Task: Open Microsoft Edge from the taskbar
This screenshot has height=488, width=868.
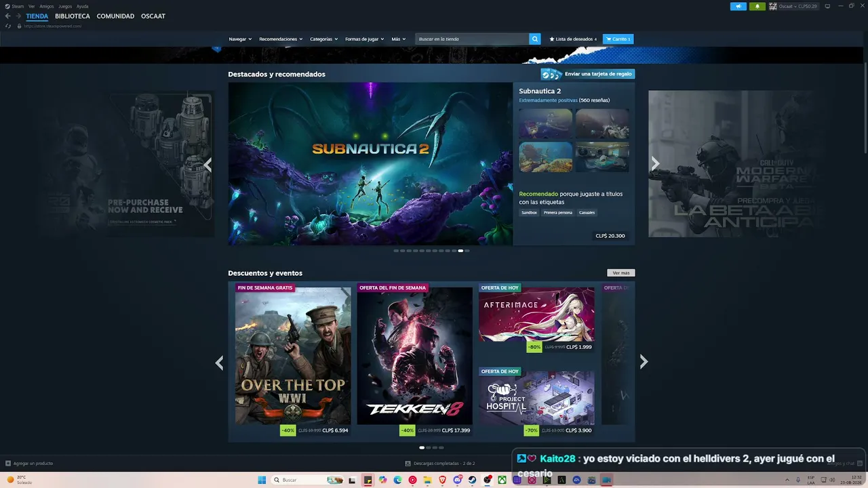Action: click(x=398, y=480)
